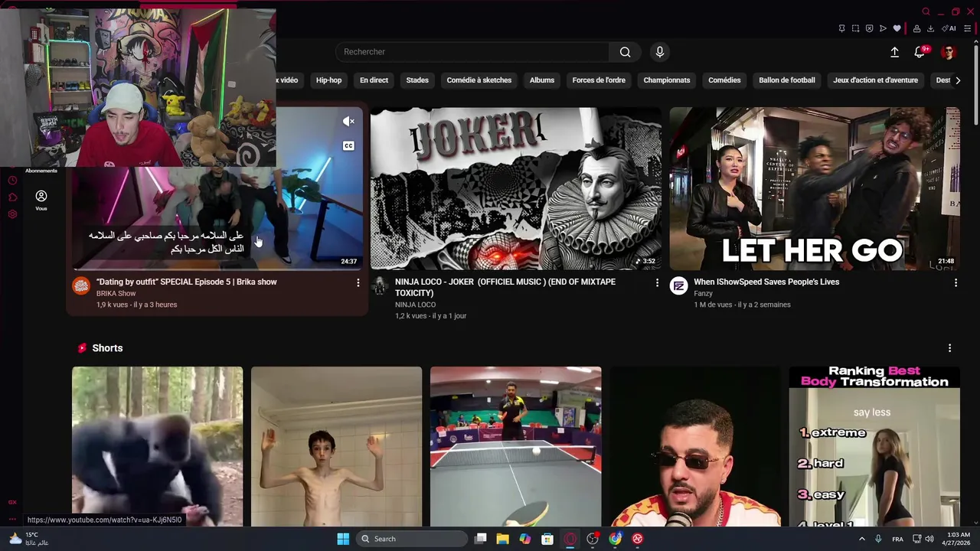Bookmark page with heart icon
This screenshot has height=551, width=980.
(897, 28)
